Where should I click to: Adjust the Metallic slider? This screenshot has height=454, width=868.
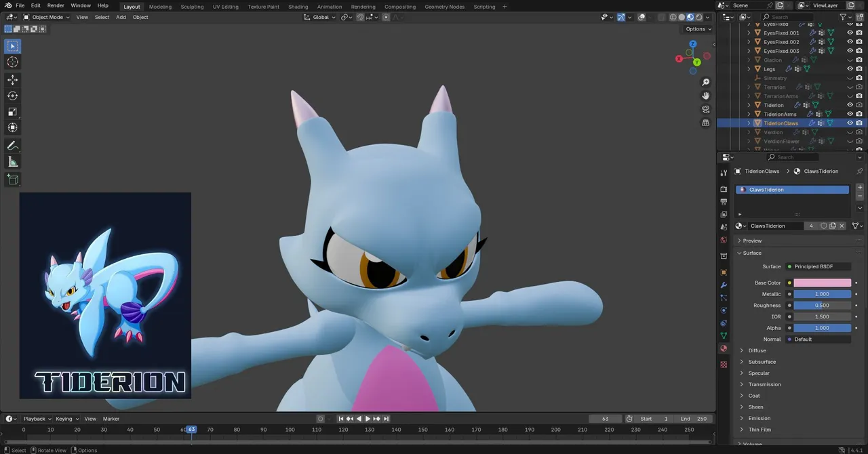822,294
